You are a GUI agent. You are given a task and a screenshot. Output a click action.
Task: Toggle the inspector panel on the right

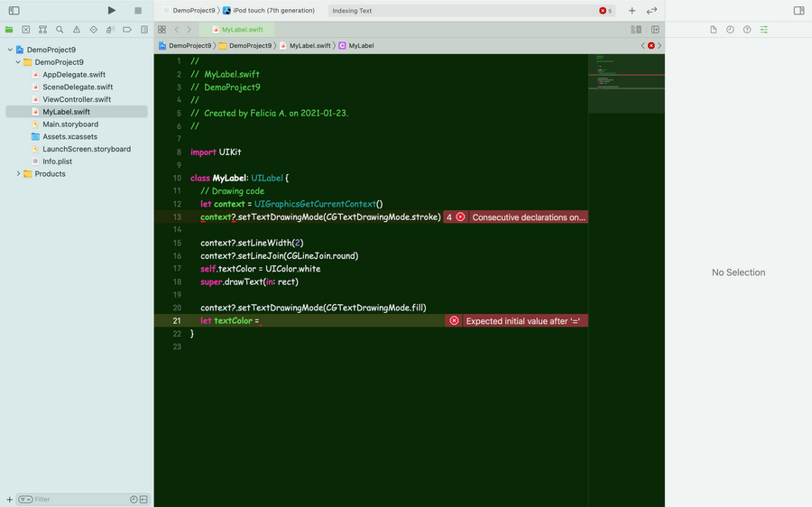(x=798, y=10)
